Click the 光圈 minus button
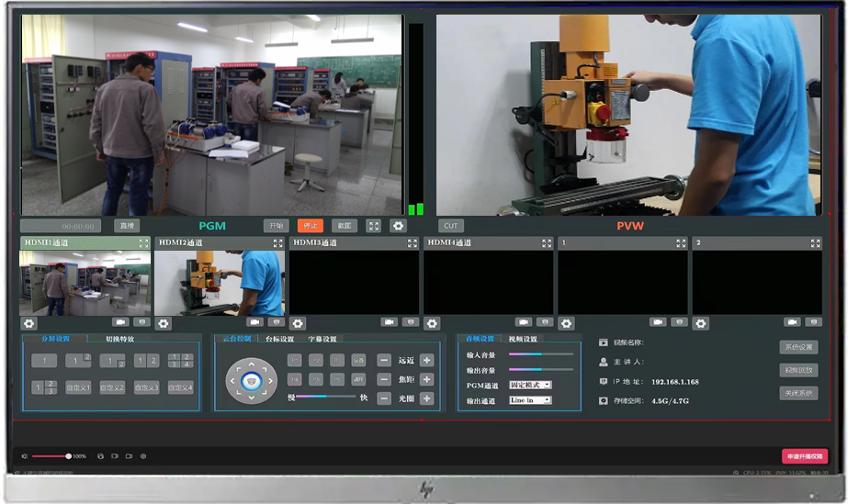The height and width of the screenshot is (504, 848). coord(384,398)
